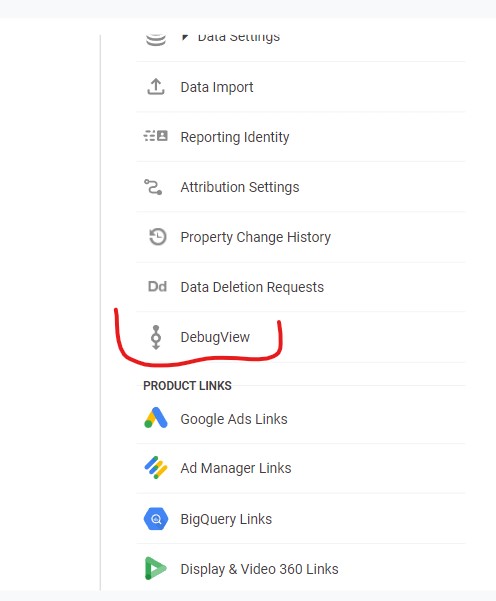Click the Display & Video 360 icon

tap(155, 568)
